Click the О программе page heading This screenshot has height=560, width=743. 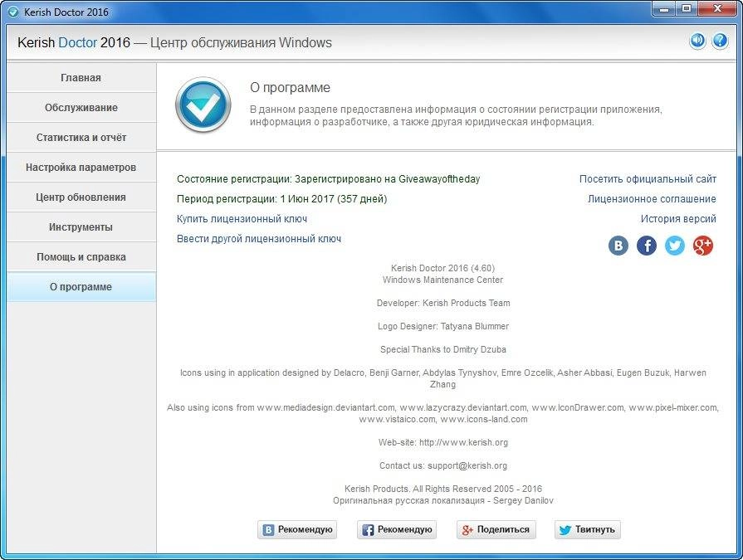[290, 88]
